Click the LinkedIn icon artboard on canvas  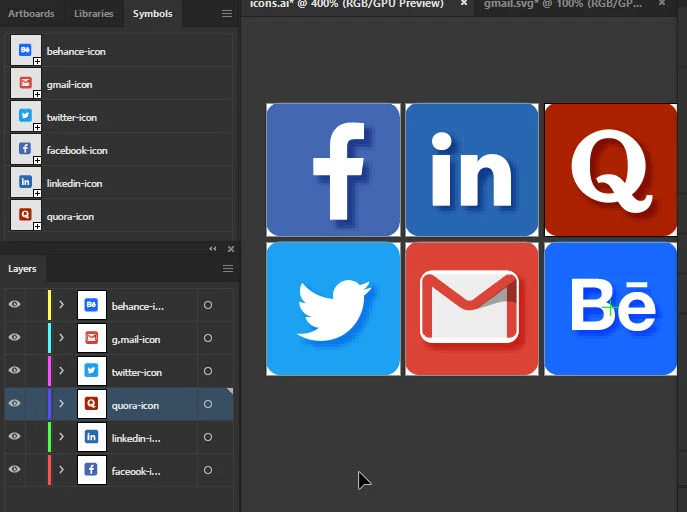(x=472, y=170)
